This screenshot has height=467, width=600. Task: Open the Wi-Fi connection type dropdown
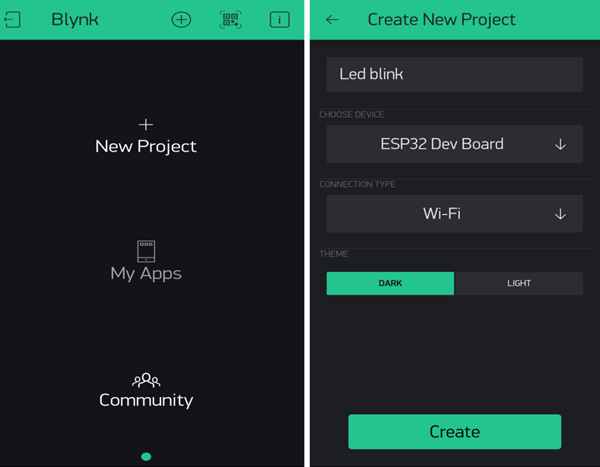click(455, 214)
